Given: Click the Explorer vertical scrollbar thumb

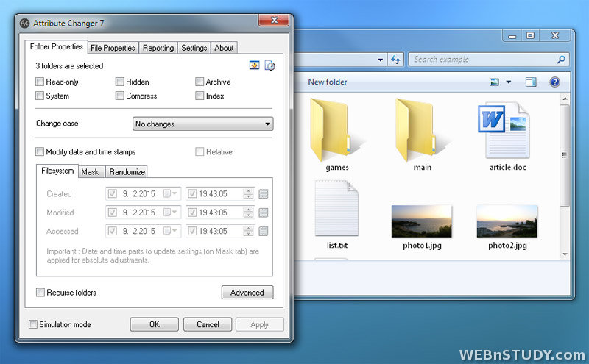Looking at the screenshot, I should tap(564, 155).
